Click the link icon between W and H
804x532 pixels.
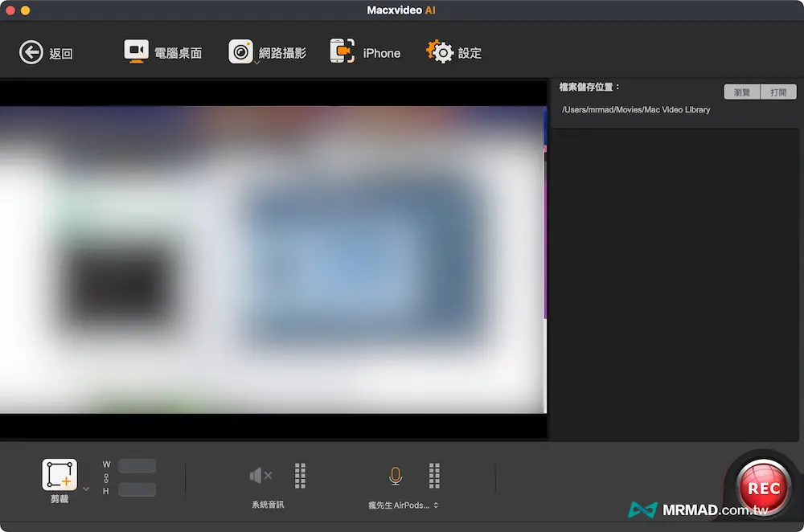pyautogui.click(x=106, y=477)
